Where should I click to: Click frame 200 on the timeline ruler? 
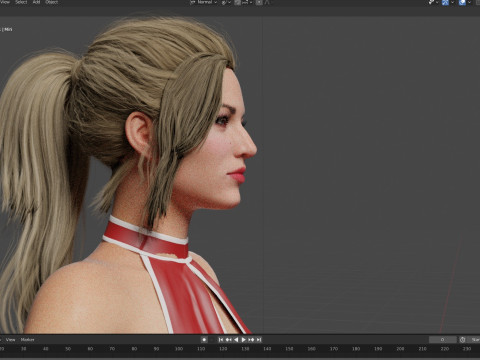[400, 349]
